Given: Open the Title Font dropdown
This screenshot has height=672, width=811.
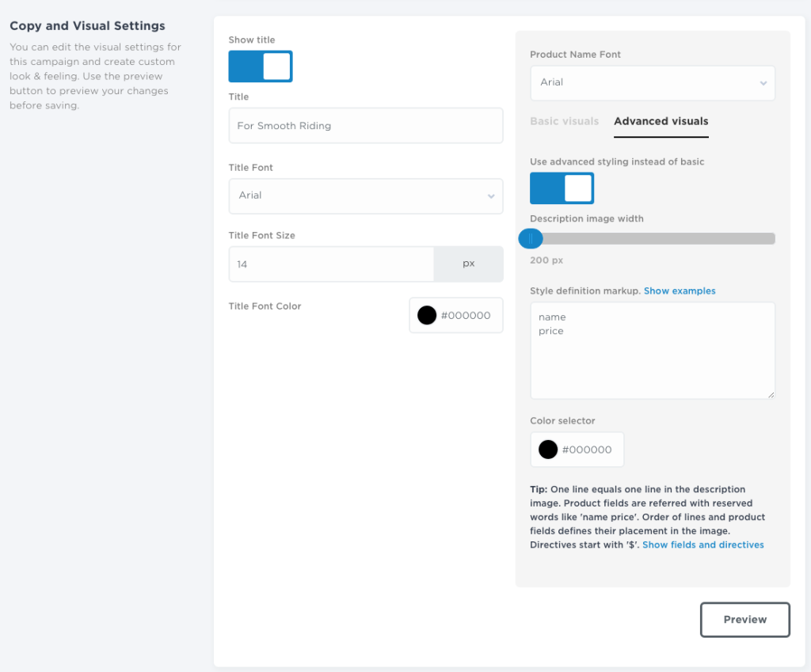Looking at the screenshot, I should (365, 196).
